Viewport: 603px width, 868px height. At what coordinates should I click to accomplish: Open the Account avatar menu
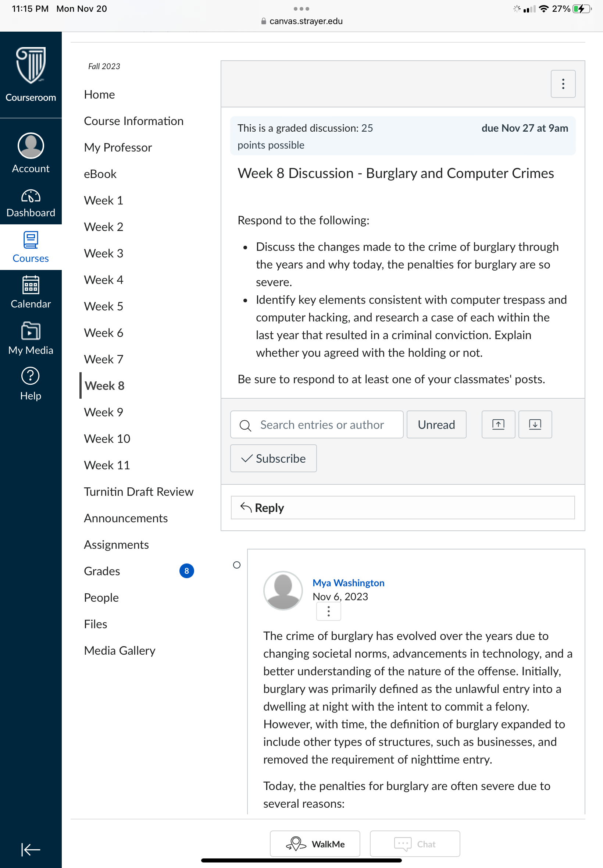pos(31,146)
